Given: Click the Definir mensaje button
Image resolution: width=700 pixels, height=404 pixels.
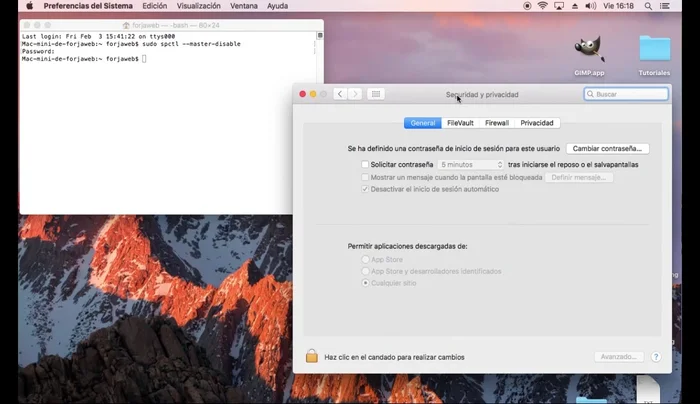Looking at the screenshot, I should (579, 177).
